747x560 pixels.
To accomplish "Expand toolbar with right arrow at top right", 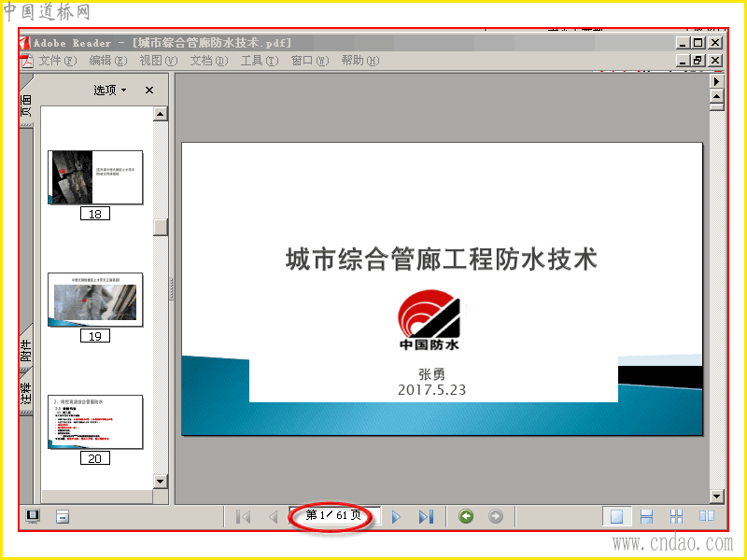I will 717,82.
